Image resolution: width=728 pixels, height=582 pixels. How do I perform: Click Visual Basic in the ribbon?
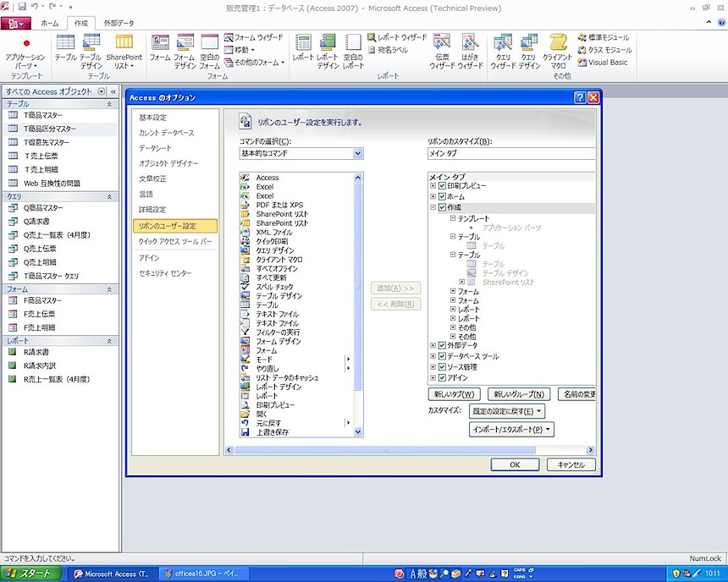[x=602, y=63]
